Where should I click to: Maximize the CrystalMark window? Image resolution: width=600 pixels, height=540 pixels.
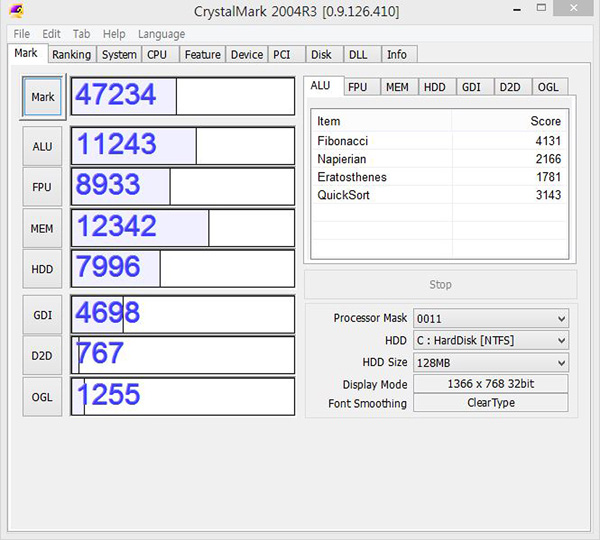tap(541, 8)
